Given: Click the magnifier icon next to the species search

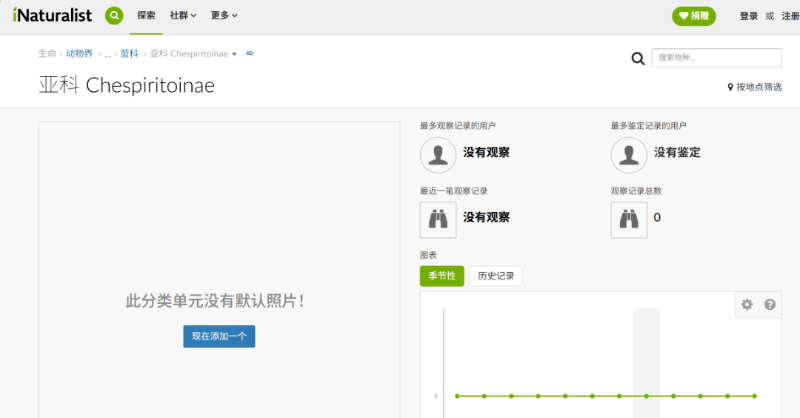Looking at the screenshot, I should (638, 59).
